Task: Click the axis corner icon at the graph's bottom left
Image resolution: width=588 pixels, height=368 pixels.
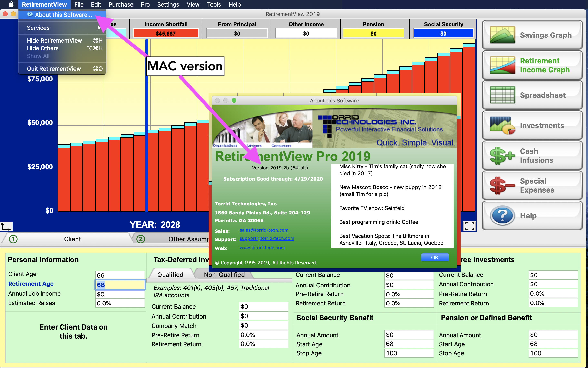Action: point(6,226)
